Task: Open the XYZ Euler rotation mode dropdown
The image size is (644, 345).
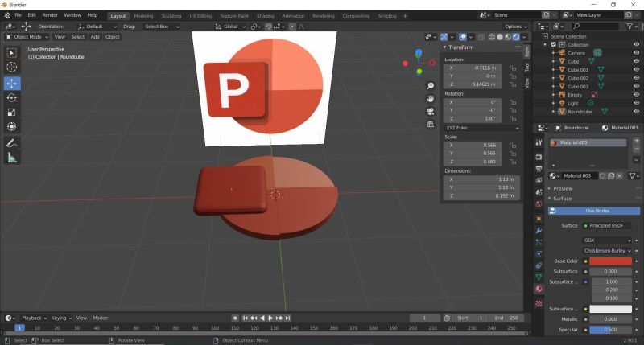Action: click(481, 128)
